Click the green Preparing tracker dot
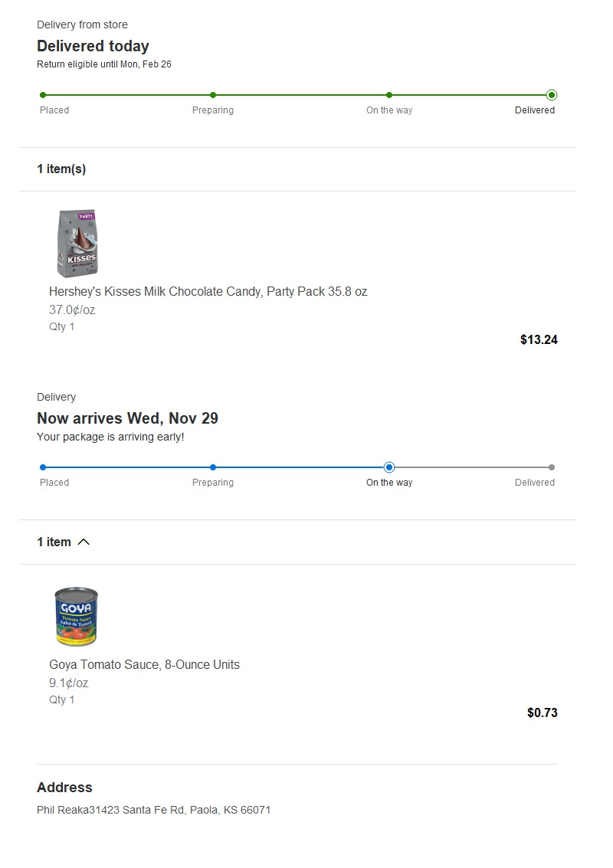Viewport: 613px width, 868px height. pos(213,95)
